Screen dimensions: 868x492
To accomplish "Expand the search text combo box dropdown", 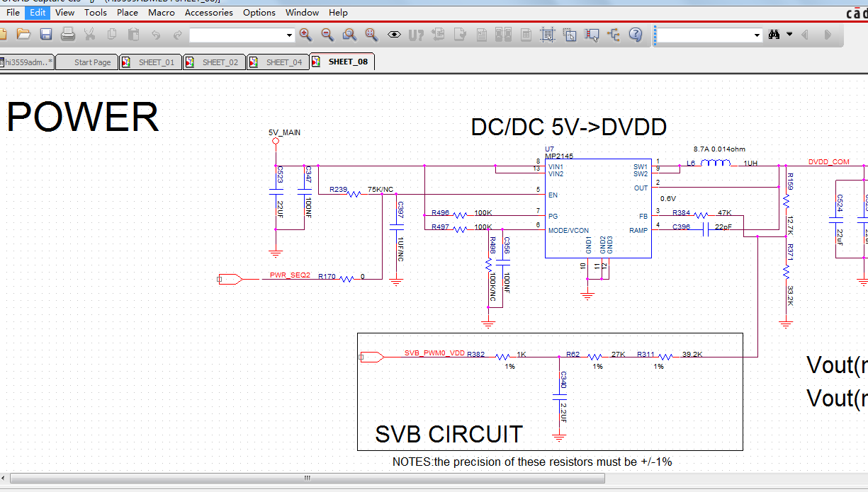I will [x=757, y=35].
